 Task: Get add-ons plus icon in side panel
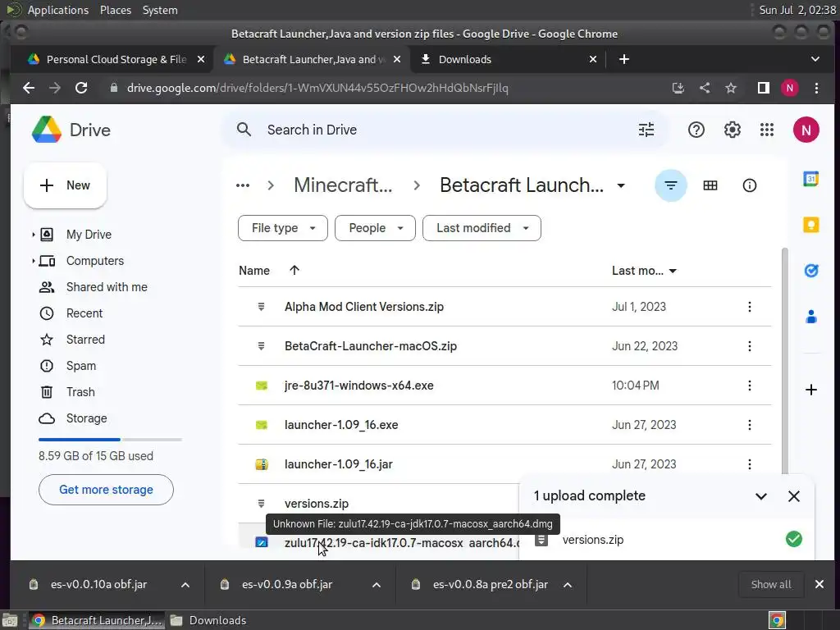(x=811, y=390)
